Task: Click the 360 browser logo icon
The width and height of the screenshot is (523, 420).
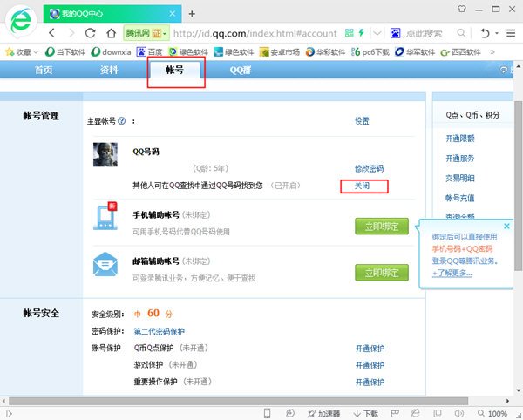Action: (x=21, y=21)
